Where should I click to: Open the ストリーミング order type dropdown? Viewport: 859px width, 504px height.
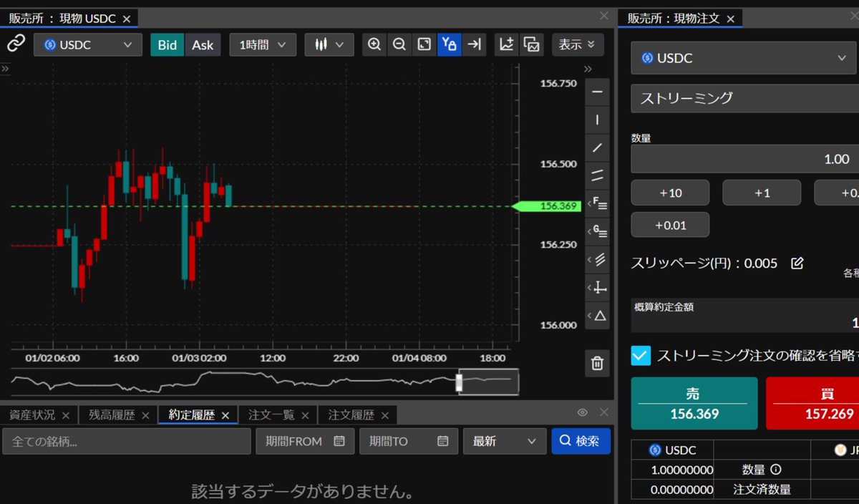744,98
